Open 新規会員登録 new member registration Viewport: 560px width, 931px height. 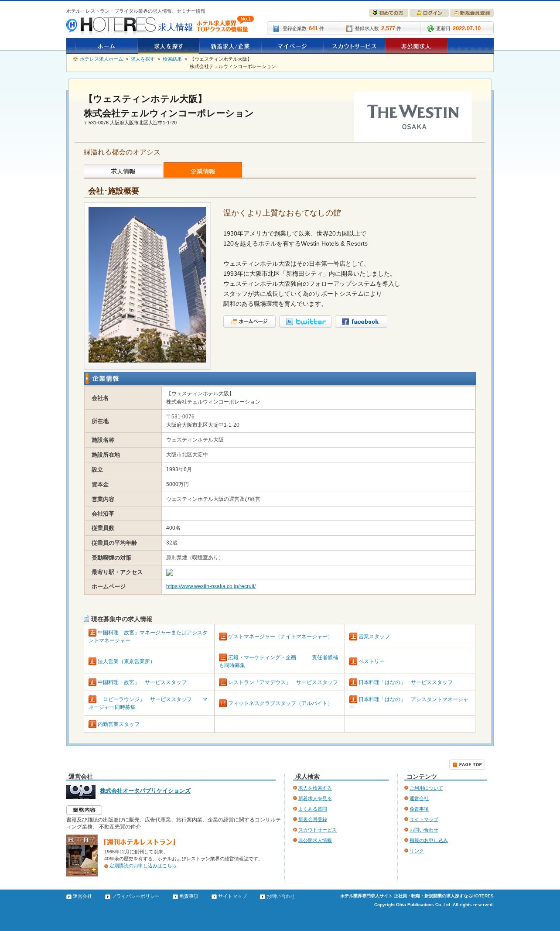[x=472, y=13]
